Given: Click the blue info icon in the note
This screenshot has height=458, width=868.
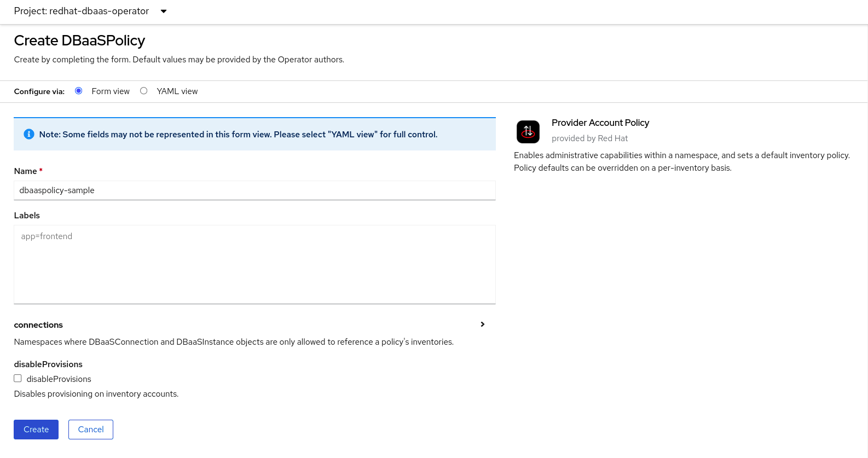Looking at the screenshot, I should click(29, 134).
